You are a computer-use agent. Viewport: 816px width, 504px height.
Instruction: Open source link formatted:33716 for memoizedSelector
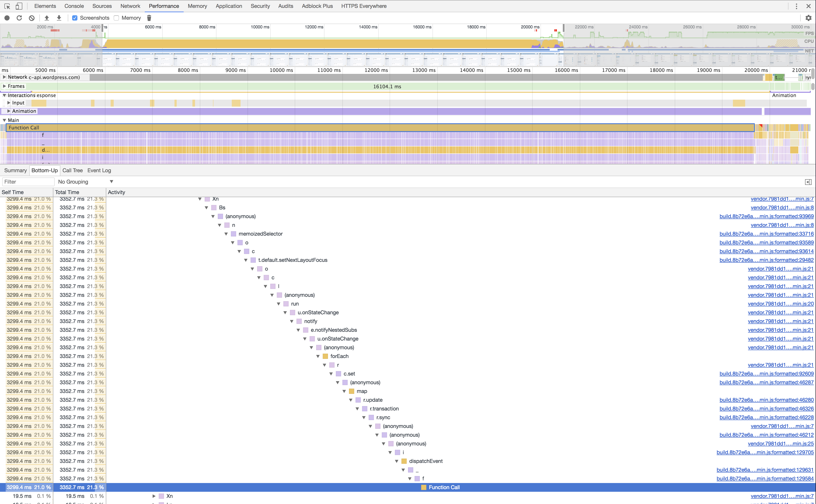[766, 234]
